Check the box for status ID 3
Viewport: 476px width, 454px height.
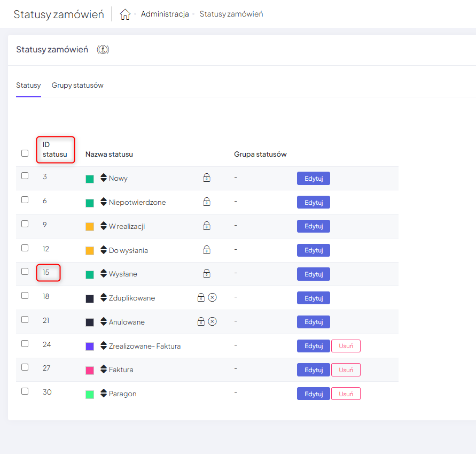[25, 175]
